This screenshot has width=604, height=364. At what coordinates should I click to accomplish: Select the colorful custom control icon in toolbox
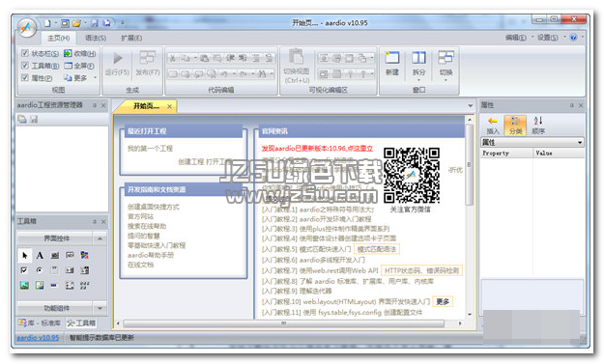(x=85, y=255)
